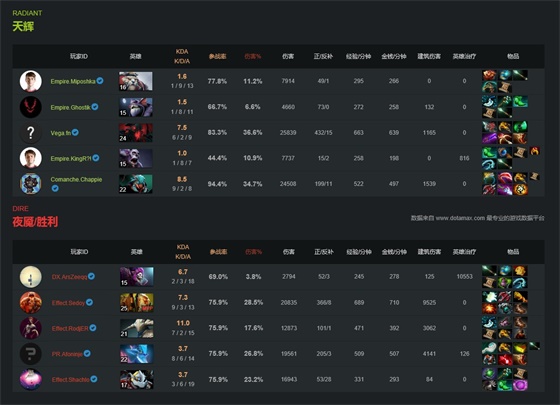This screenshot has height=405, width=560.
Task: Open the Effect.RodjER player profile link
Action: tap(70, 328)
